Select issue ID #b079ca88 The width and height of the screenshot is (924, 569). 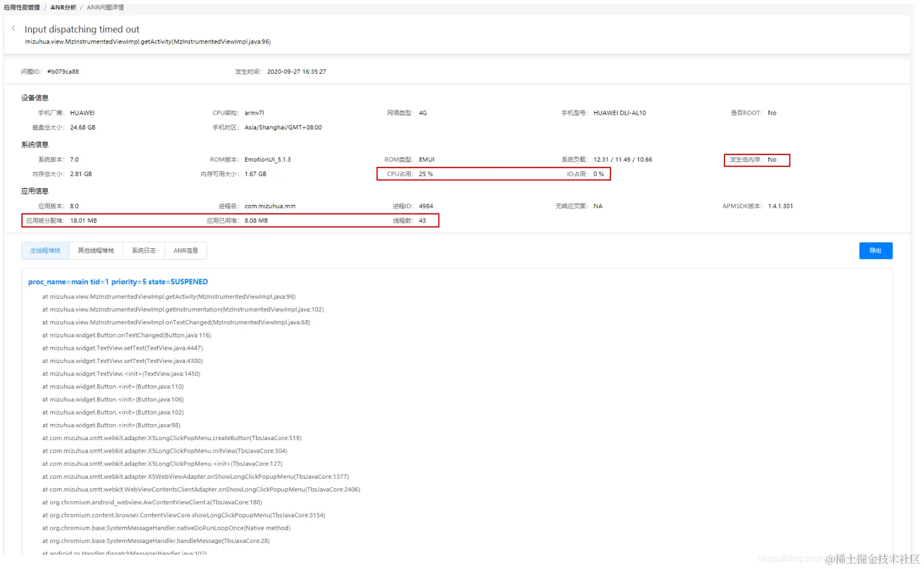click(63, 72)
